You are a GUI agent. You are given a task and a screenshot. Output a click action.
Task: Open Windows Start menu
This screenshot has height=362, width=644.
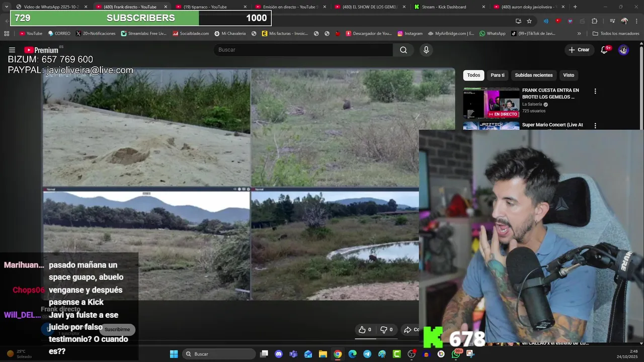point(174,354)
